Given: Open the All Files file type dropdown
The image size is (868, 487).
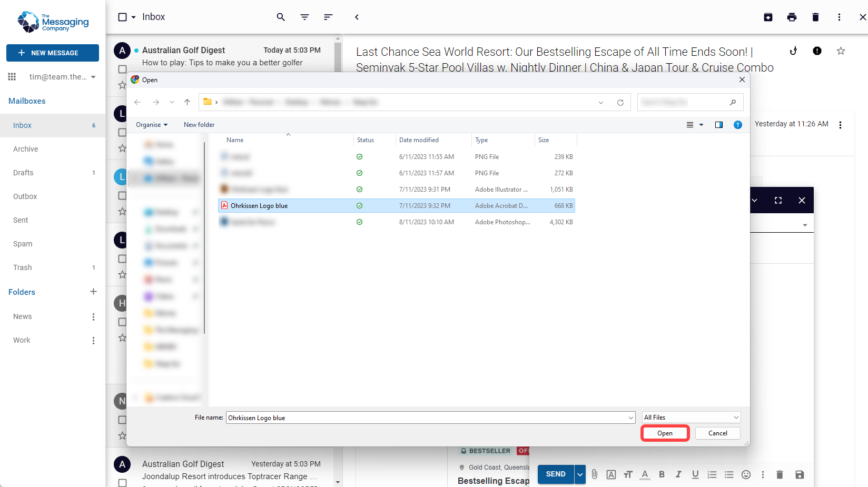Looking at the screenshot, I should 691,417.
